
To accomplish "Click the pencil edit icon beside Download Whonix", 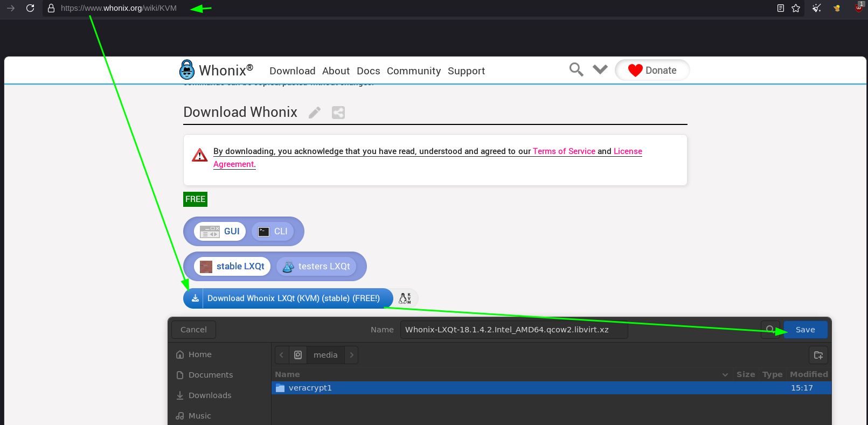I will click(x=315, y=112).
